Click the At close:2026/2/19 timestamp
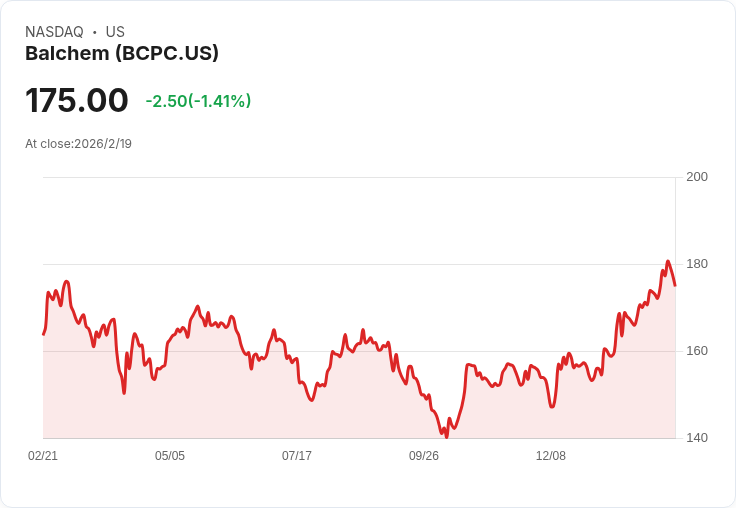The width and height of the screenshot is (736, 508). pyautogui.click(x=78, y=144)
